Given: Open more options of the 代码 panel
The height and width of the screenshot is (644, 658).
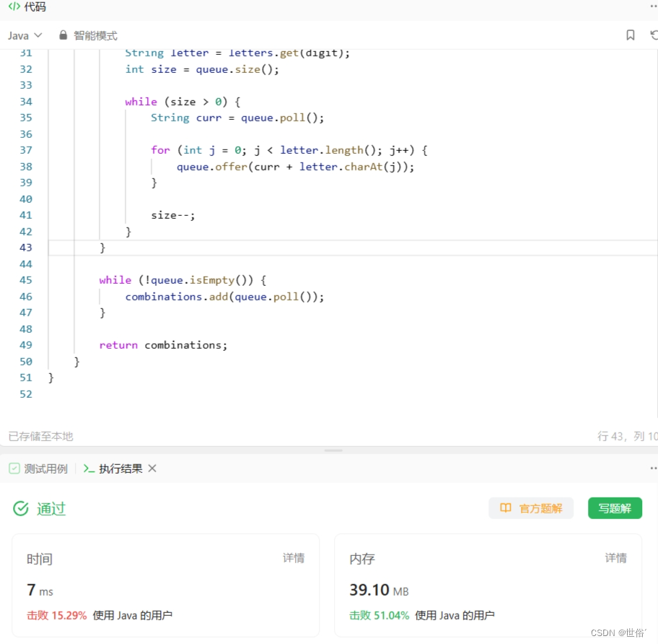Looking at the screenshot, I should point(654,6).
